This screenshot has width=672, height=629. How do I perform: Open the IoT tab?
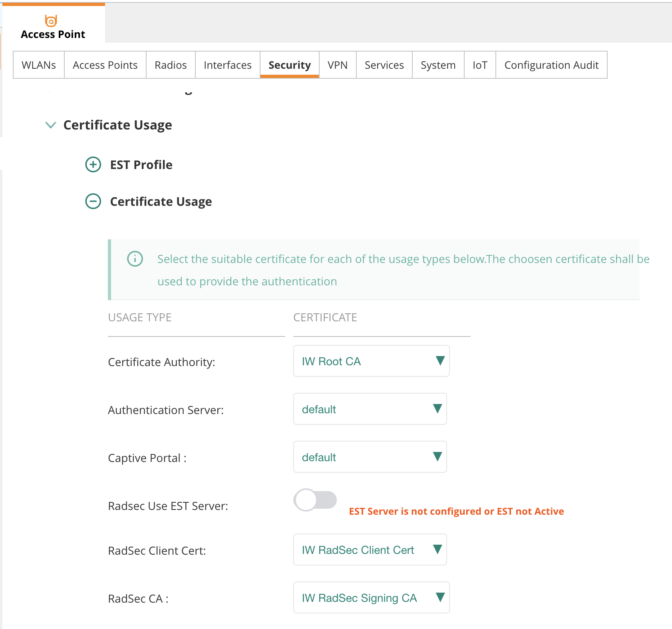pos(480,65)
